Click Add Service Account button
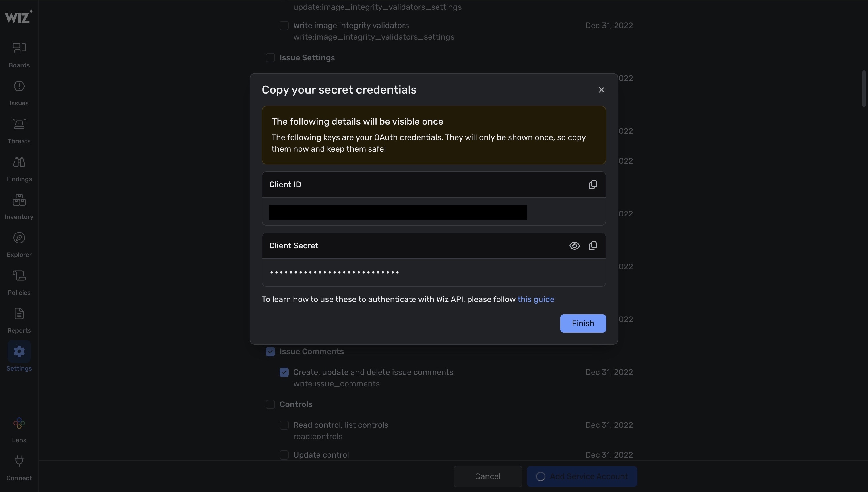The width and height of the screenshot is (868, 492). (x=582, y=476)
